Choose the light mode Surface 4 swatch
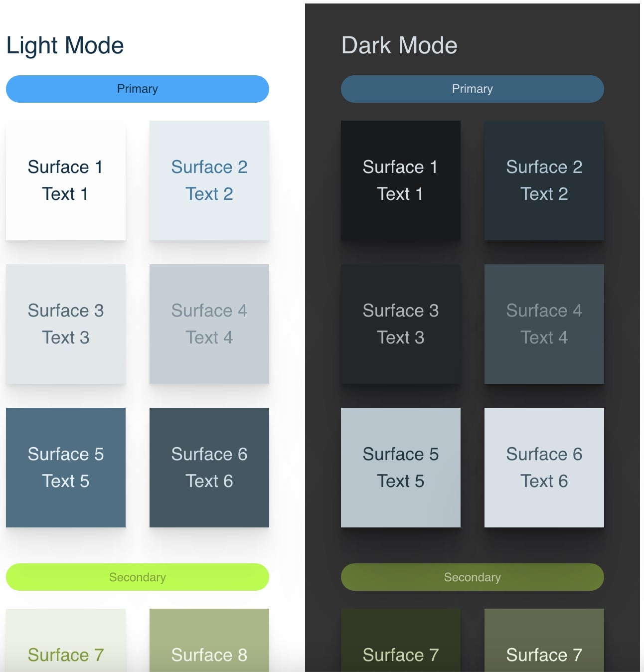 [209, 324]
